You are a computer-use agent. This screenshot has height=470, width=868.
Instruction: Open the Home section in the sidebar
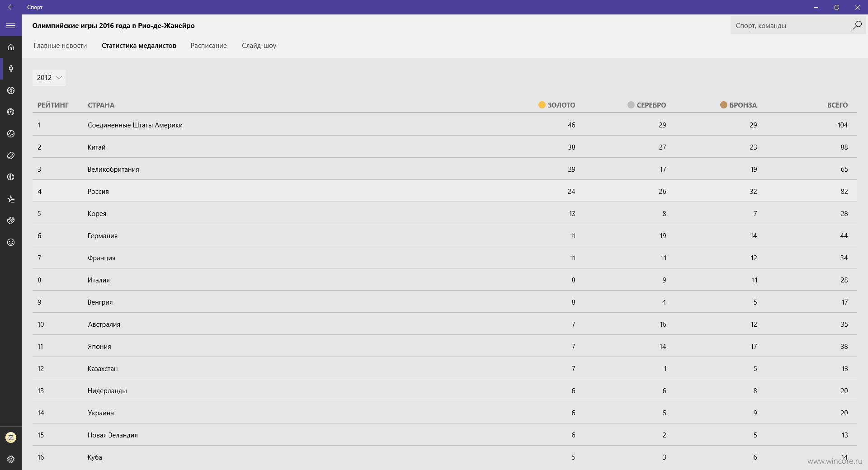point(11,47)
